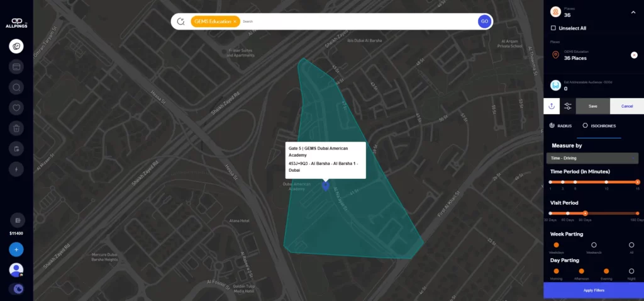Click the $11400 balance text
The width and height of the screenshot is (644, 301).
coord(16,234)
